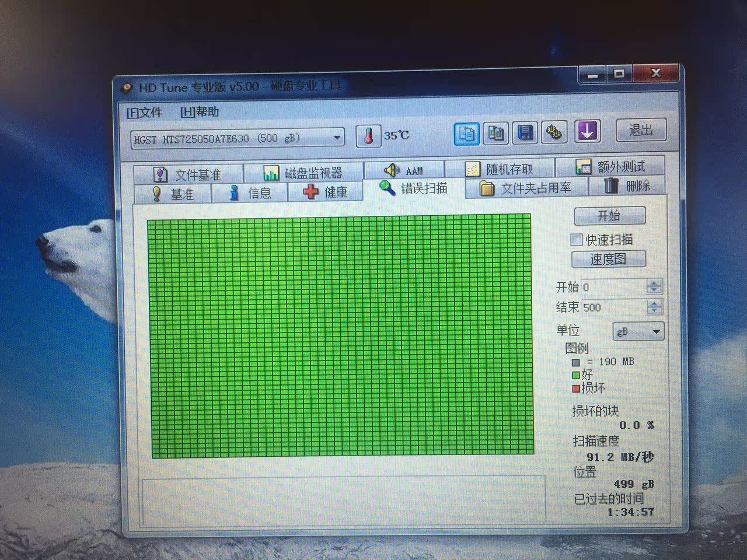Switch to the 信息 tab

tap(250, 192)
